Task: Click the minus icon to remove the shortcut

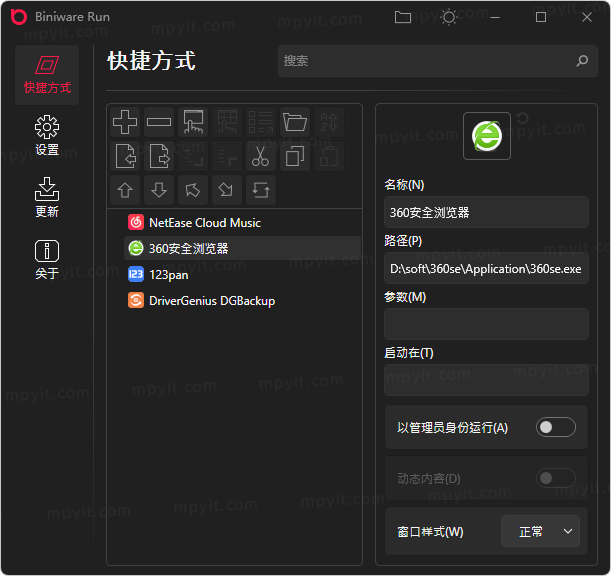Action: 159,122
